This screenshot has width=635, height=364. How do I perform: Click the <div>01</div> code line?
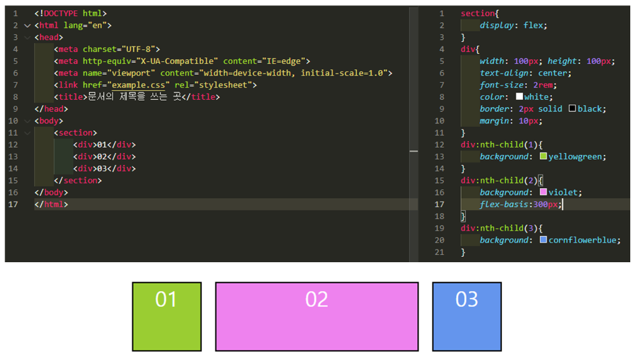pos(105,145)
